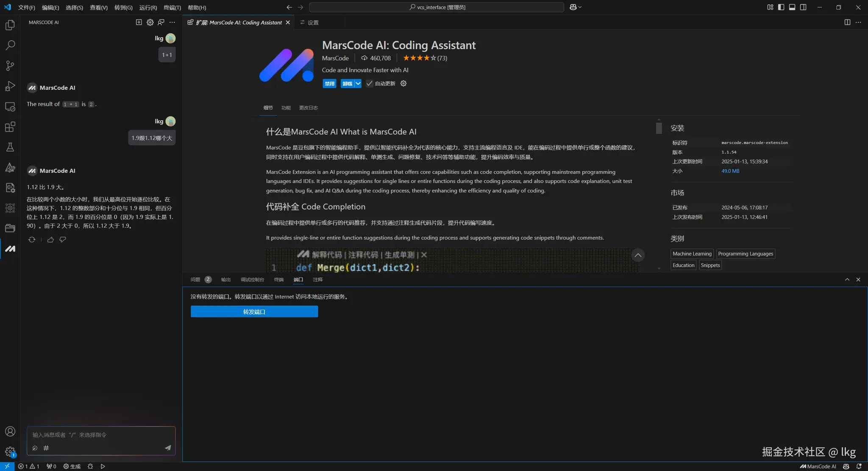Toggle the 自动更新 checkbox
The width and height of the screenshot is (868, 471).
click(x=369, y=83)
